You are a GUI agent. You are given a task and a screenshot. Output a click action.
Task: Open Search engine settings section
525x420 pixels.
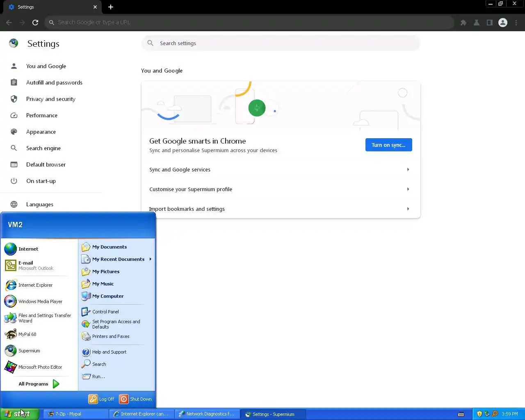point(43,148)
